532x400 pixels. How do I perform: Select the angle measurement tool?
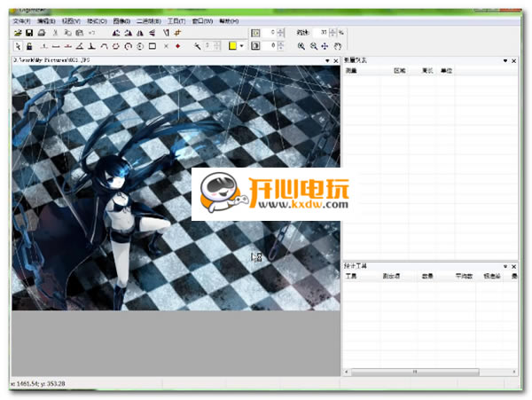click(80, 46)
